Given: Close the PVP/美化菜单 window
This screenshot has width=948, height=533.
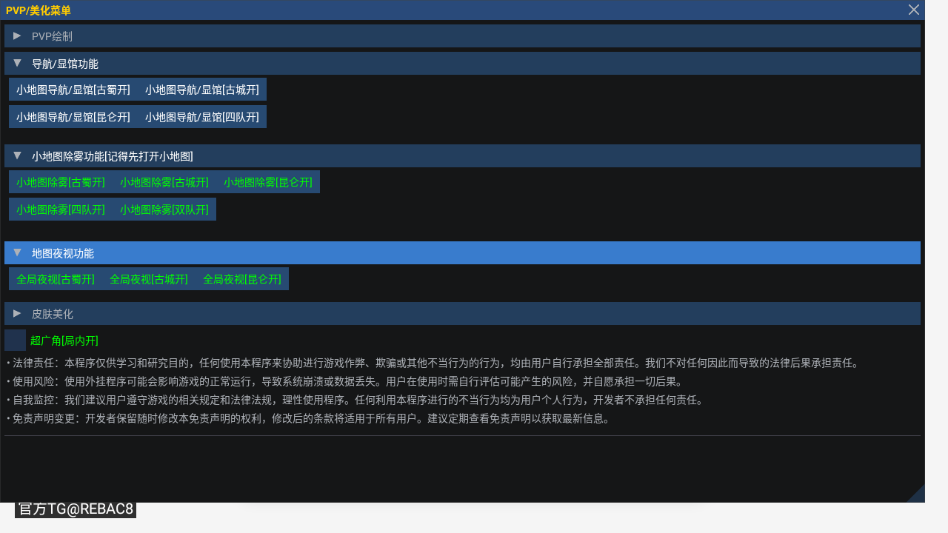Looking at the screenshot, I should [913, 10].
